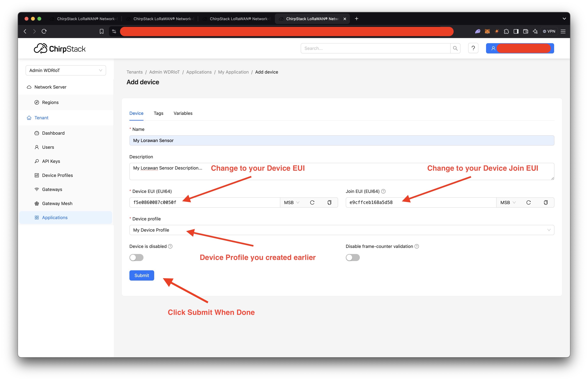The height and width of the screenshot is (381, 588).
Task: Reload the page in the browser
Action: (44, 31)
